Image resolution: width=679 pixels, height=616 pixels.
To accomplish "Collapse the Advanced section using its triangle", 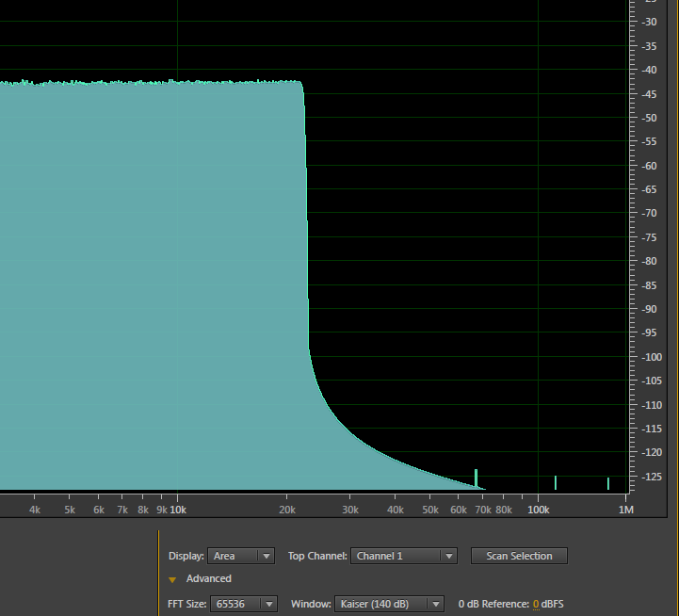I will [x=171, y=579].
